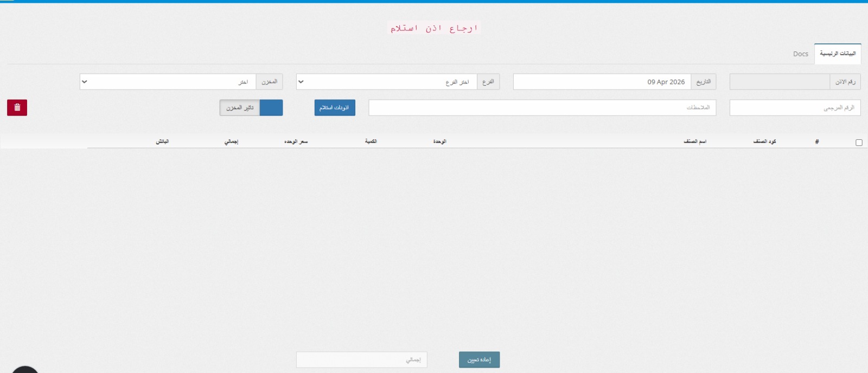This screenshot has width=868, height=373.
Task: Click the اسم الصنف column header
Action: [695, 142]
